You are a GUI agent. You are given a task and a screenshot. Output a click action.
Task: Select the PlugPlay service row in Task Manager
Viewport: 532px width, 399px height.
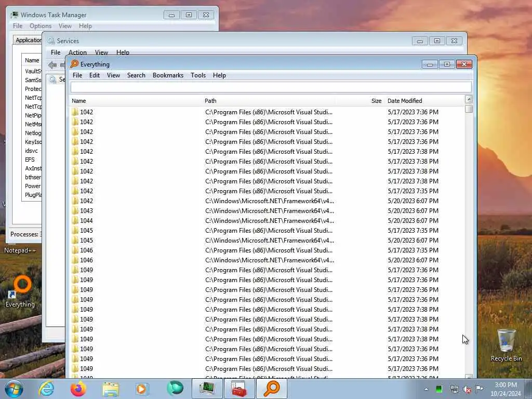pos(33,195)
